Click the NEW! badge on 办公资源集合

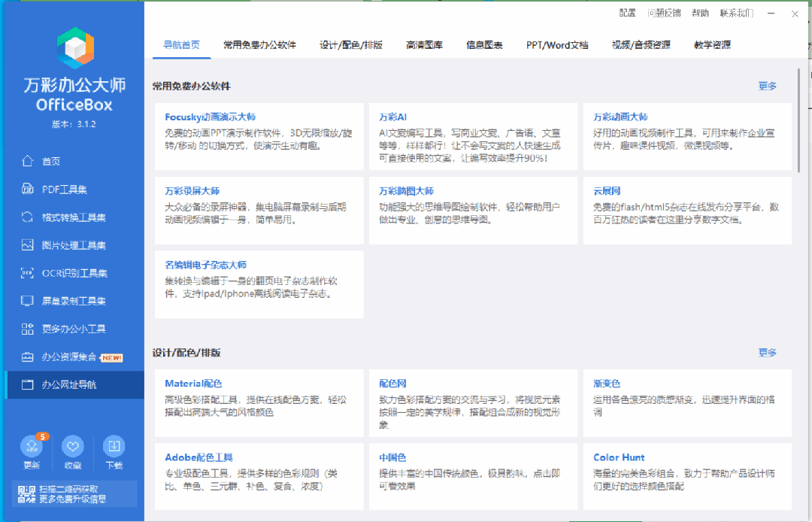(x=112, y=358)
